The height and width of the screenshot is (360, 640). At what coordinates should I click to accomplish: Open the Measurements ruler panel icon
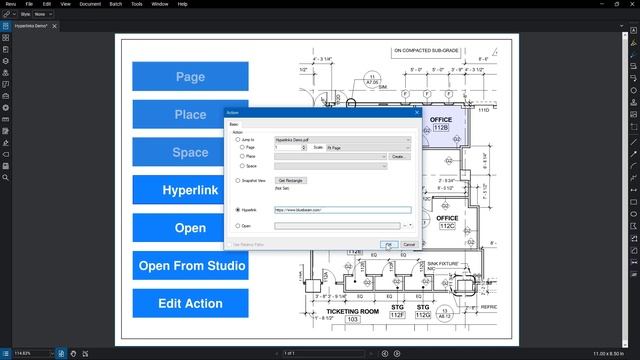[6, 120]
